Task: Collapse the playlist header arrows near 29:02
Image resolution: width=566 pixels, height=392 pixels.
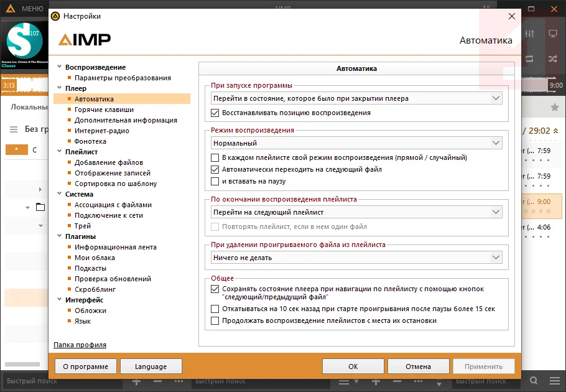Action: pos(556,131)
